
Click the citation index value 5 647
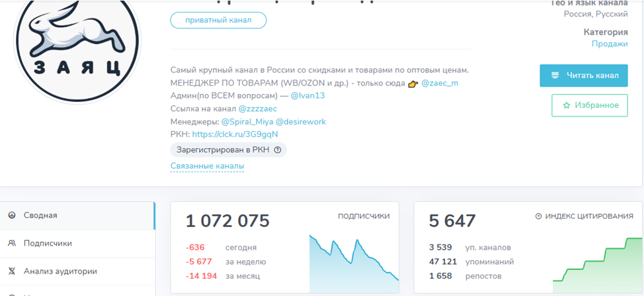coord(452,221)
